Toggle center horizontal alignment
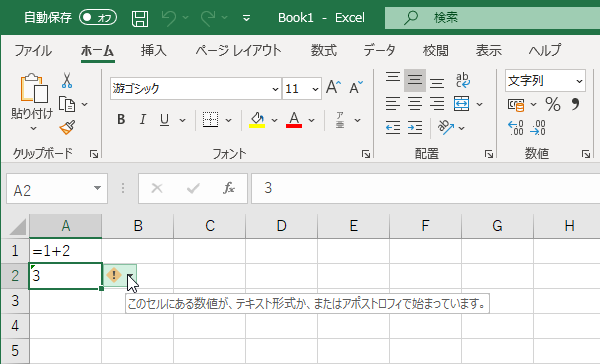Screen dimensions: 600x364 click(x=415, y=104)
